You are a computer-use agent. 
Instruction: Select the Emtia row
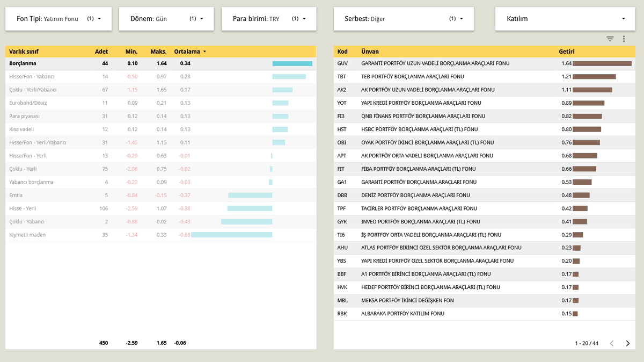tap(160, 195)
